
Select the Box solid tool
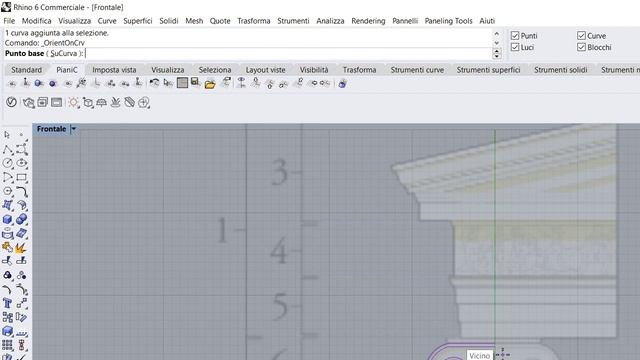click(7, 219)
